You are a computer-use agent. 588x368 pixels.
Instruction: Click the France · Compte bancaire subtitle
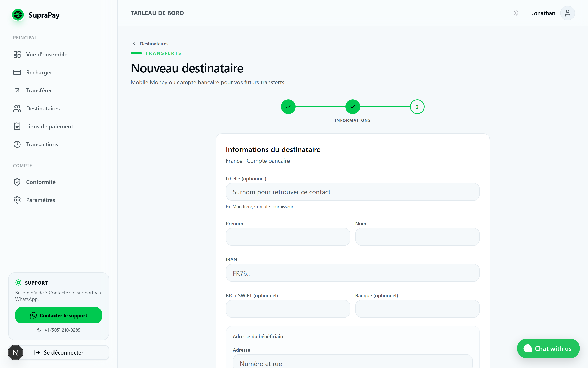click(x=257, y=161)
